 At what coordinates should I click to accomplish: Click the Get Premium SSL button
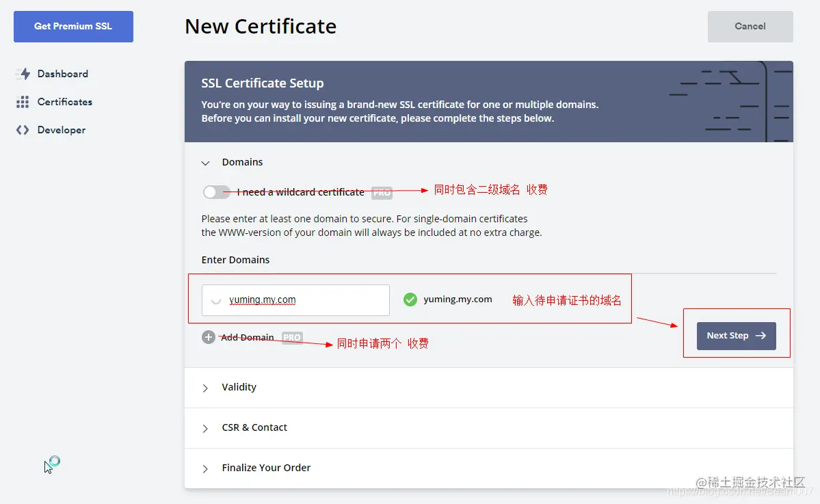point(73,27)
